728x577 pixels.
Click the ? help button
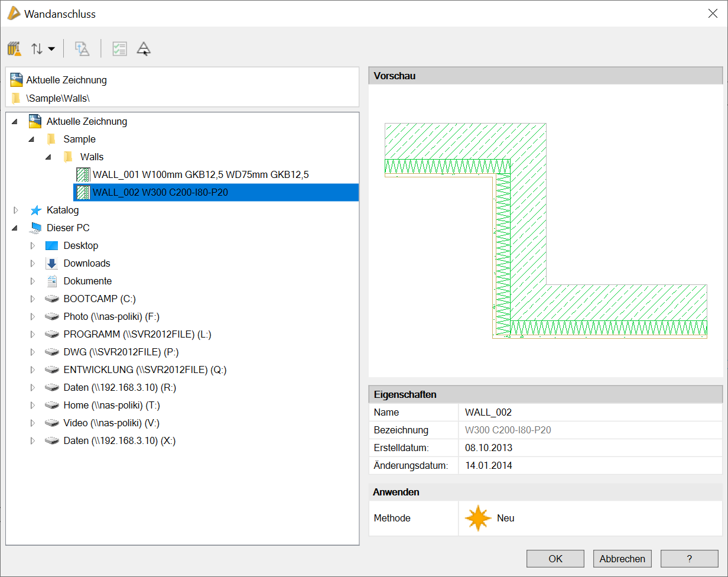689,559
